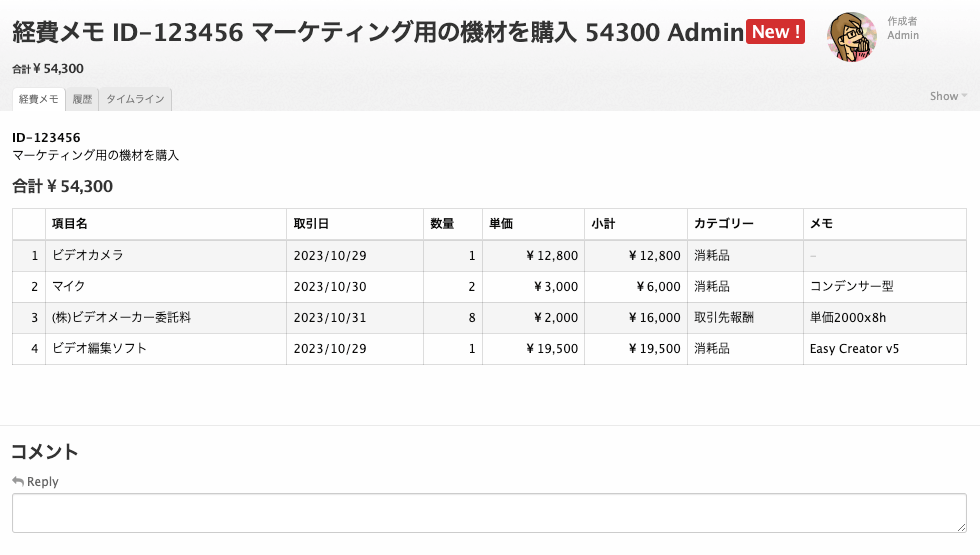This screenshot has height=555, width=980.
Task: Click the Admin user avatar image
Action: pyautogui.click(x=851, y=36)
